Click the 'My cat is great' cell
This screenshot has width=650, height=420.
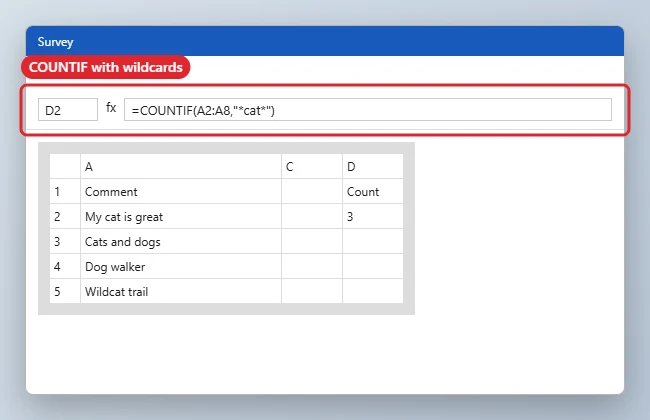[x=181, y=216]
